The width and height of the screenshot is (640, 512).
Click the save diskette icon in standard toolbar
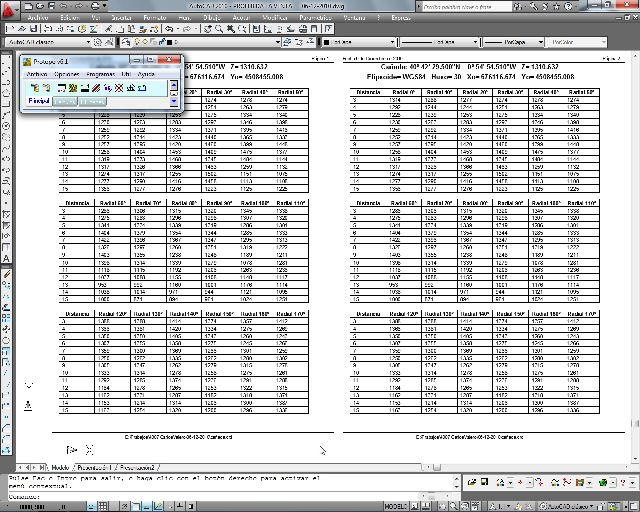tap(34, 29)
